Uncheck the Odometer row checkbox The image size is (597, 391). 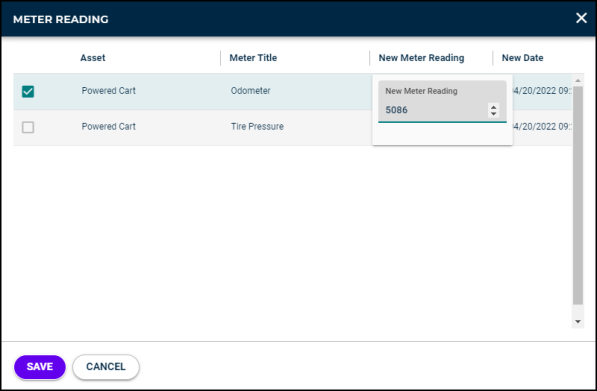(x=28, y=91)
